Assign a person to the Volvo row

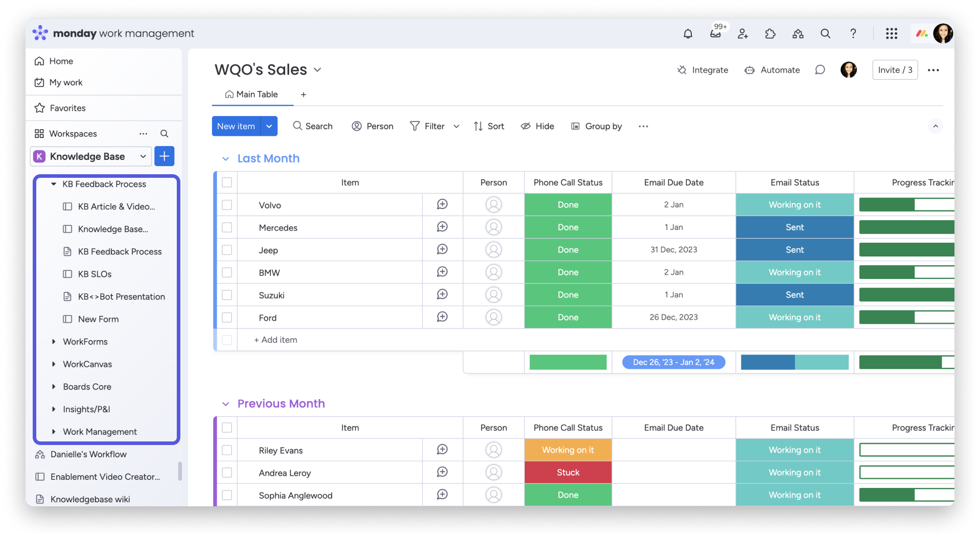[494, 205]
